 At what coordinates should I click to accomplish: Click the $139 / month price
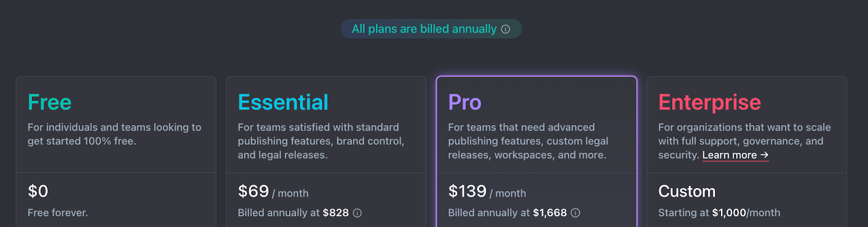[x=487, y=191]
